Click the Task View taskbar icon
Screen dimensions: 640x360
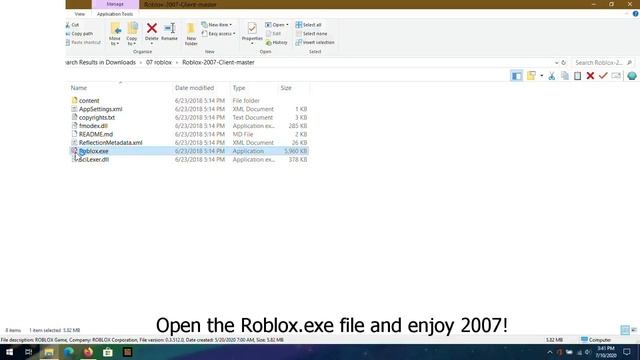pyautogui.click(x=29, y=352)
